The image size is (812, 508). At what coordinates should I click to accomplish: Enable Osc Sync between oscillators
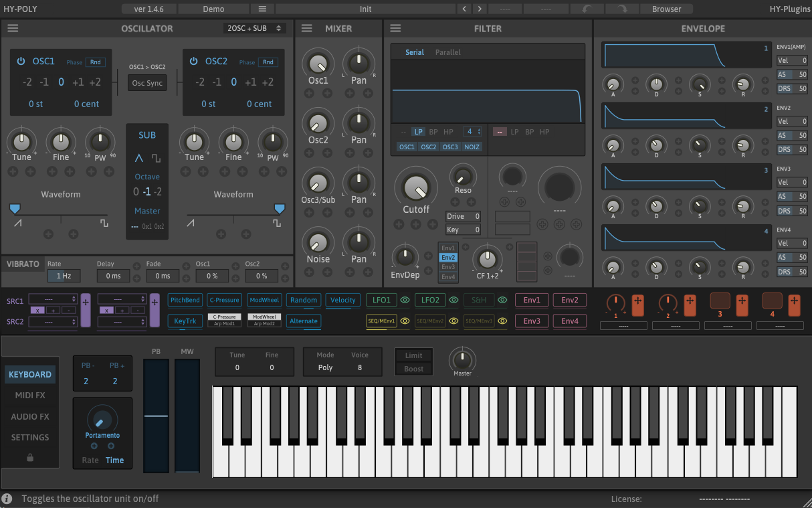(x=147, y=83)
